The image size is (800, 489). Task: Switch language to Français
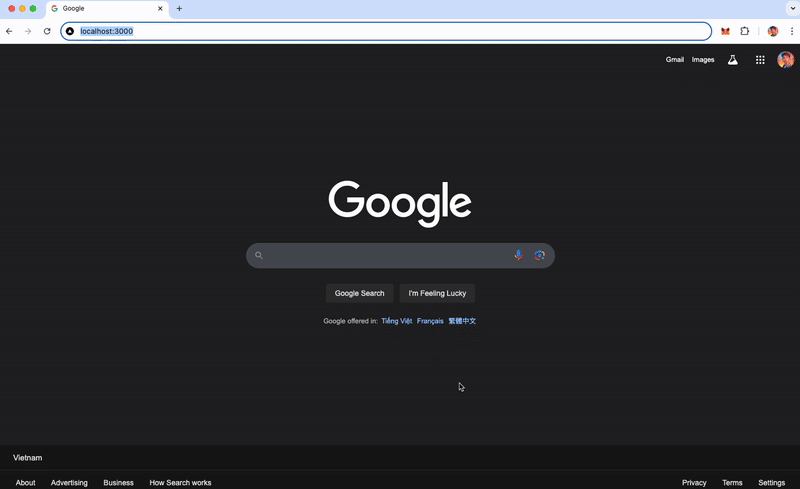tap(430, 321)
